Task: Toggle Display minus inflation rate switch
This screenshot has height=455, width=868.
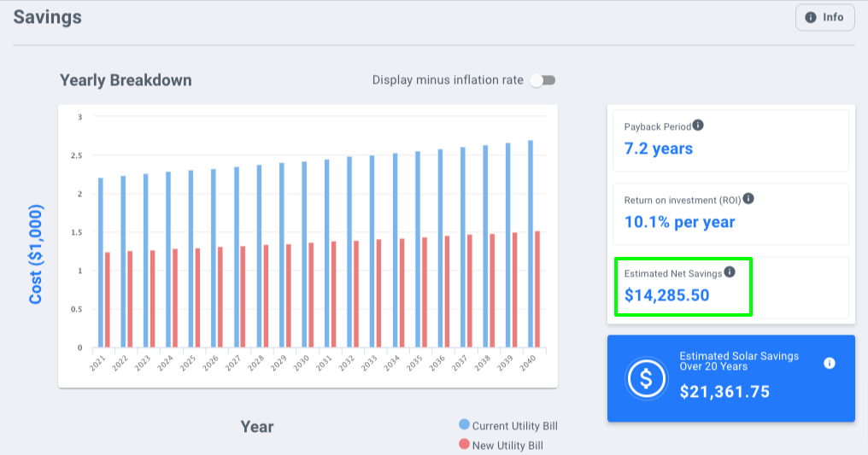Action: click(x=542, y=80)
